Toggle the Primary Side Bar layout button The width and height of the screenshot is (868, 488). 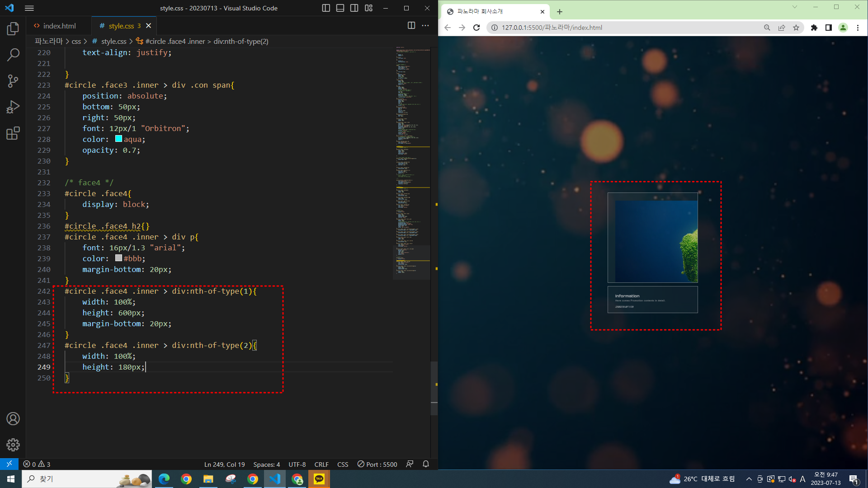point(326,8)
